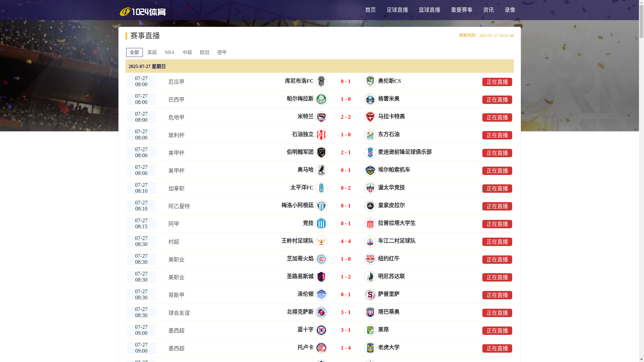Click 东方石油 team crest

pyautogui.click(x=370, y=135)
